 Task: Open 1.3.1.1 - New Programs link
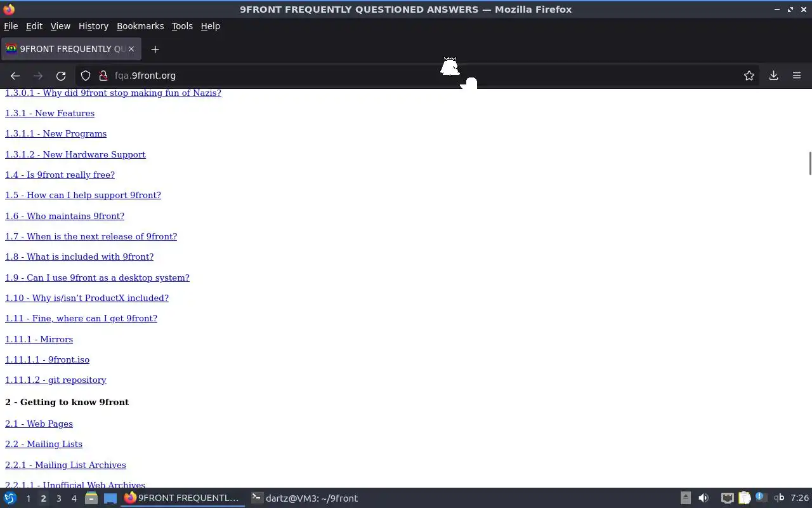coord(56,133)
